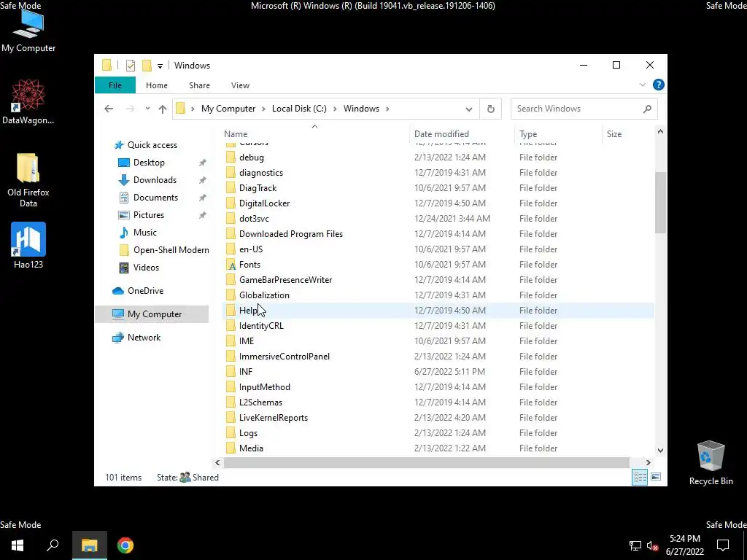Open the Recycle Bin icon

(x=711, y=462)
